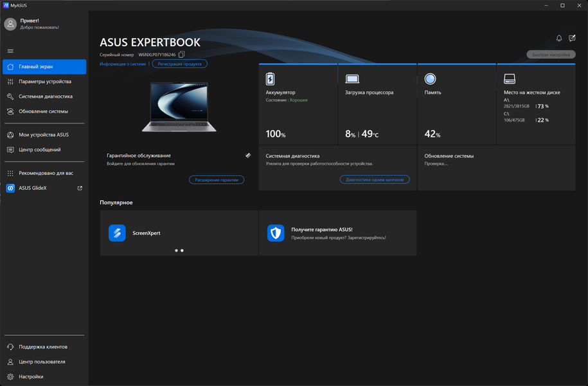The width and height of the screenshot is (588, 386).
Task: Click the 22 % disk C usage
Action: coord(542,120)
